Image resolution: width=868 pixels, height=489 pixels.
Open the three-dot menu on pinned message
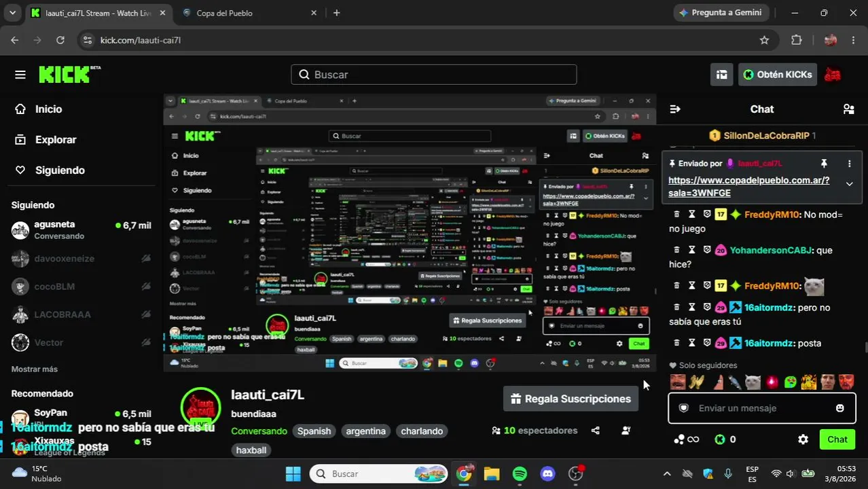pos(849,164)
